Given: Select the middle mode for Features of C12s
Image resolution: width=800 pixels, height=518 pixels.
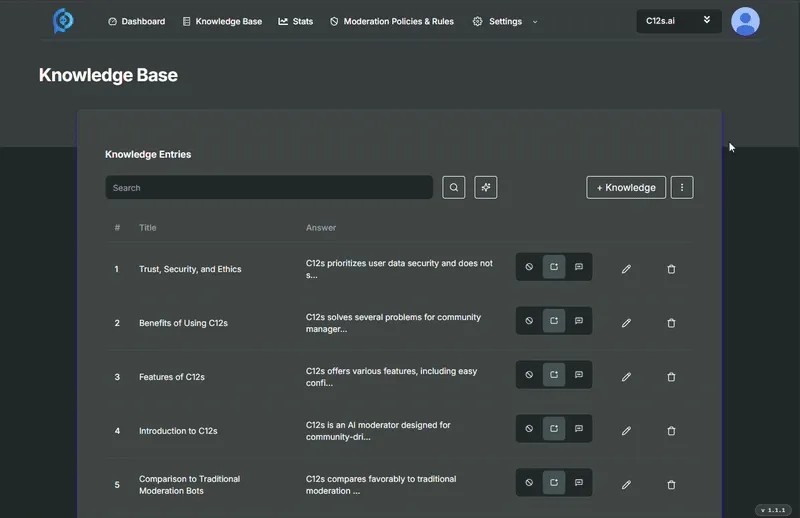Looking at the screenshot, I should click(x=554, y=375).
